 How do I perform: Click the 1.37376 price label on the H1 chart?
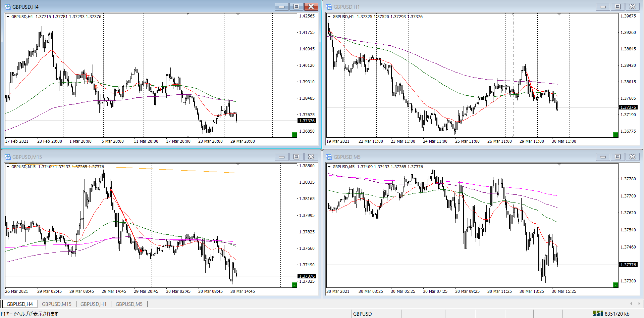(x=628, y=107)
